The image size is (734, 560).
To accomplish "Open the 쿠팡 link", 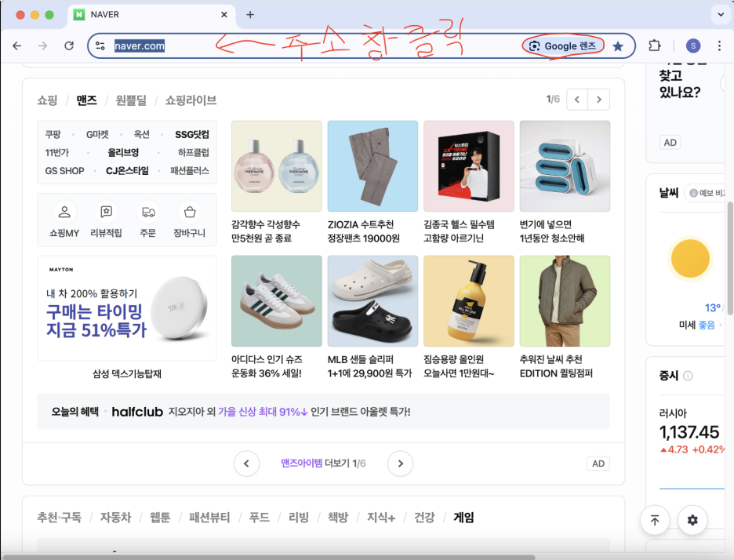I will tap(53, 134).
